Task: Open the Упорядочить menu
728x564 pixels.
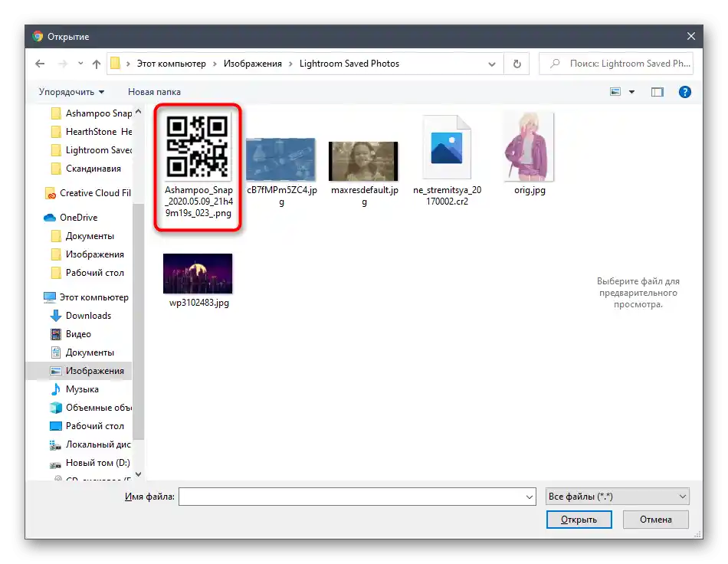Action: (x=71, y=92)
